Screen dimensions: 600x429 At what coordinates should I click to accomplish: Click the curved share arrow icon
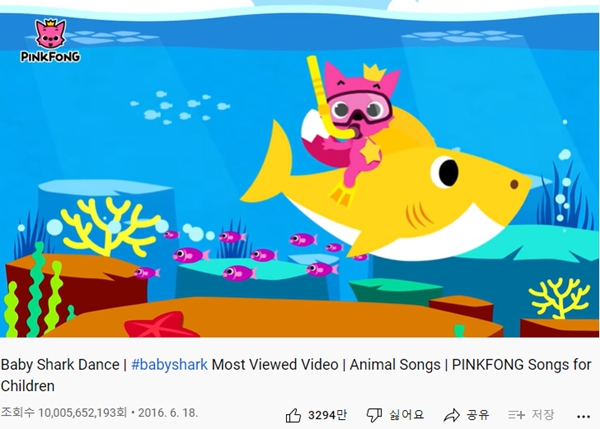click(452, 415)
